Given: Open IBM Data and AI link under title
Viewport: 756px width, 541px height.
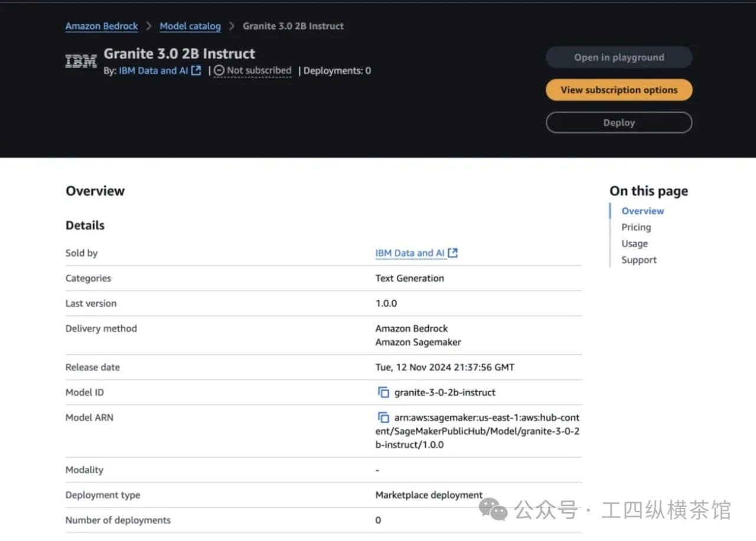Looking at the screenshot, I should pyautogui.click(x=154, y=71).
